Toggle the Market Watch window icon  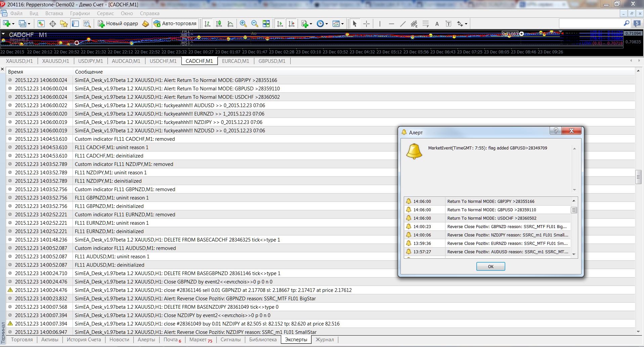pos(41,24)
